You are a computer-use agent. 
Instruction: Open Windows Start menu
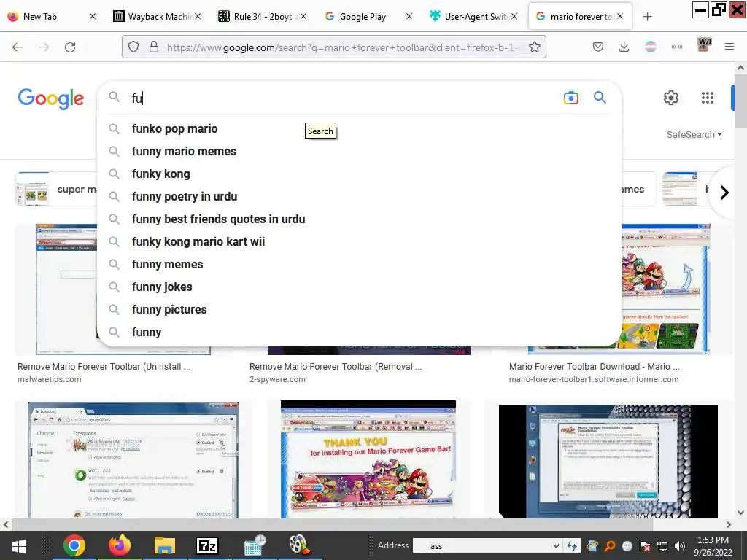[19, 545]
